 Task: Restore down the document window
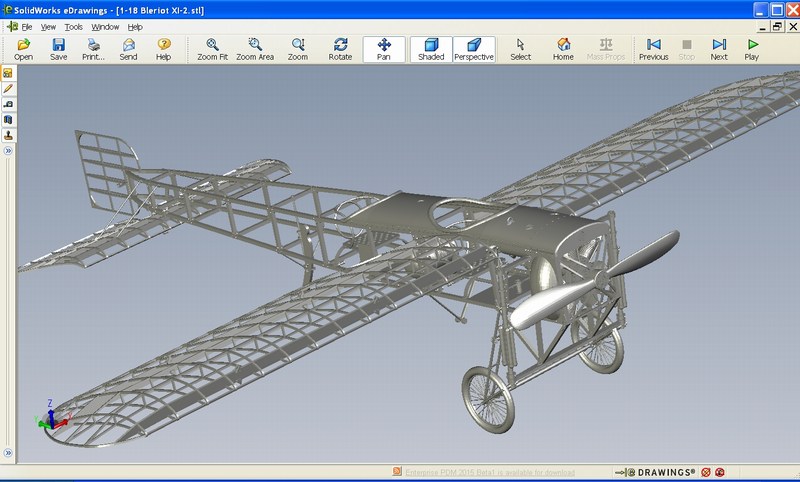pyautogui.click(x=777, y=27)
